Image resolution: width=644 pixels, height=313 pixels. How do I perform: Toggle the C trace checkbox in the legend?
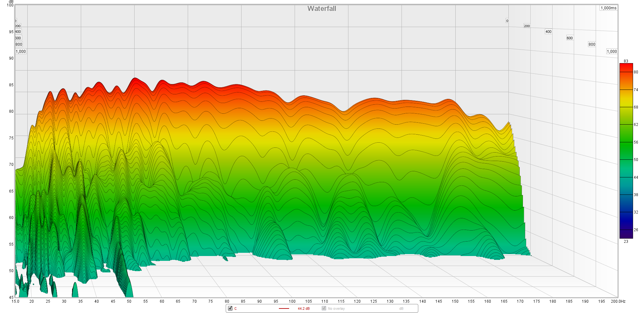[230, 308]
